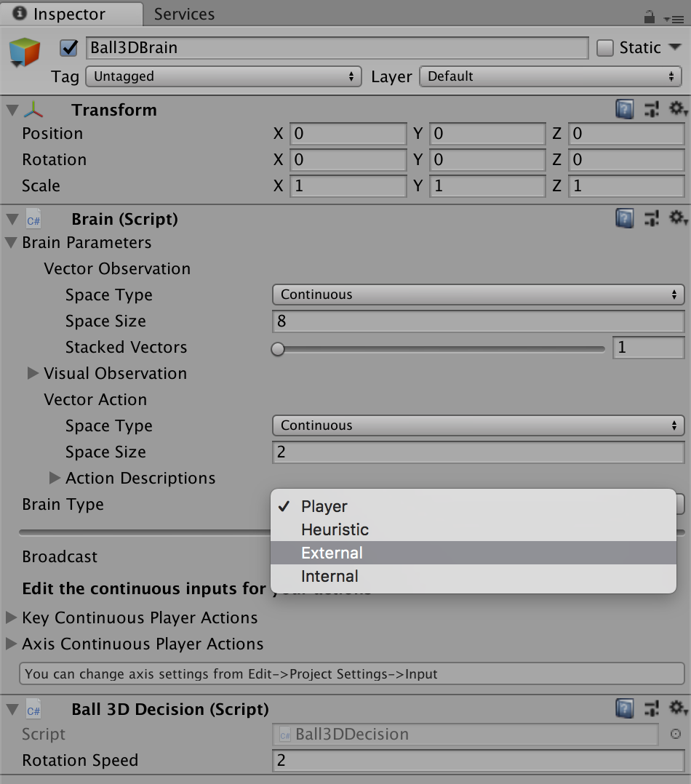Open script object picker for Ball3DDecision
Screen dimensions: 691x784
[675, 735]
